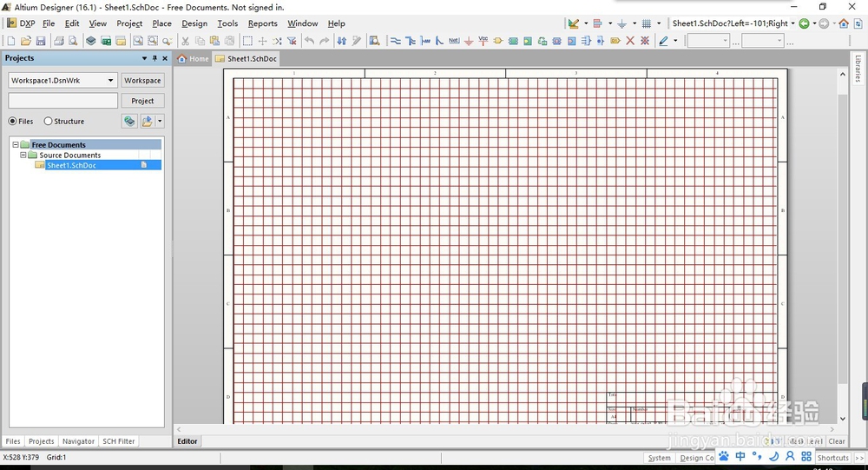868x470 pixels.
Task: Click the Redo arrow icon
Action: [x=325, y=41]
